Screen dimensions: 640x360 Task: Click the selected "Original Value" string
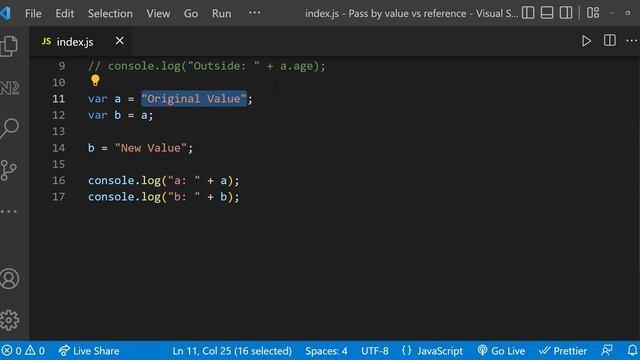coord(194,99)
